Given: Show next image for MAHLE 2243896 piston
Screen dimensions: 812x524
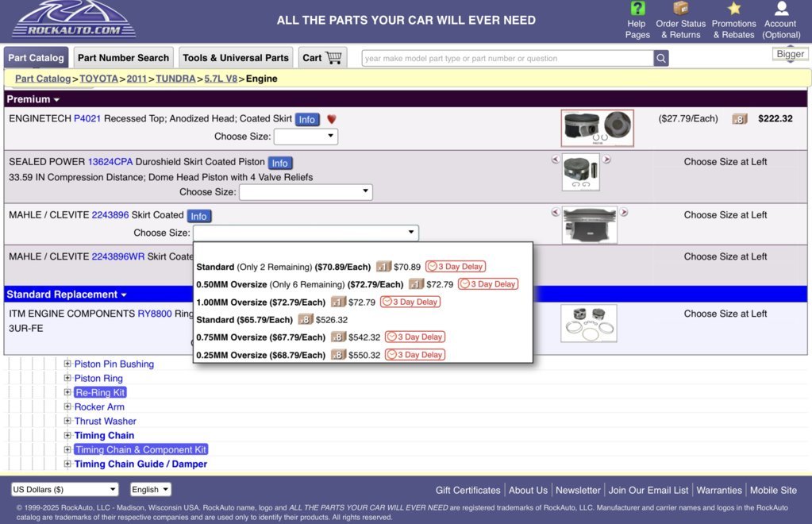Looking at the screenshot, I should point(624,212).
